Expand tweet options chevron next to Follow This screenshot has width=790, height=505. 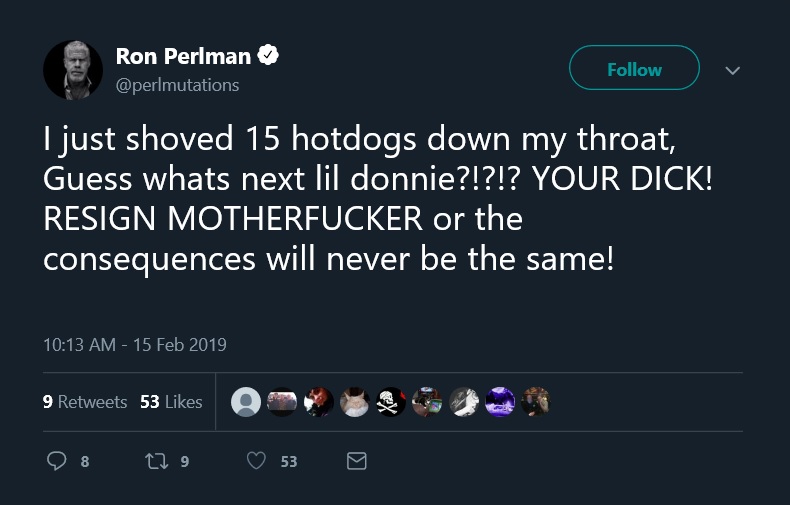[733, 70]
